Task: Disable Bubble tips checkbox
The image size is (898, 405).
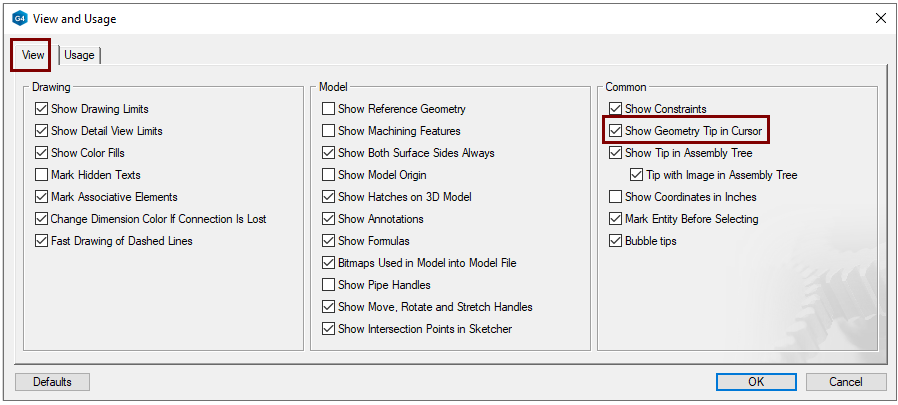Action: point(615,241)
